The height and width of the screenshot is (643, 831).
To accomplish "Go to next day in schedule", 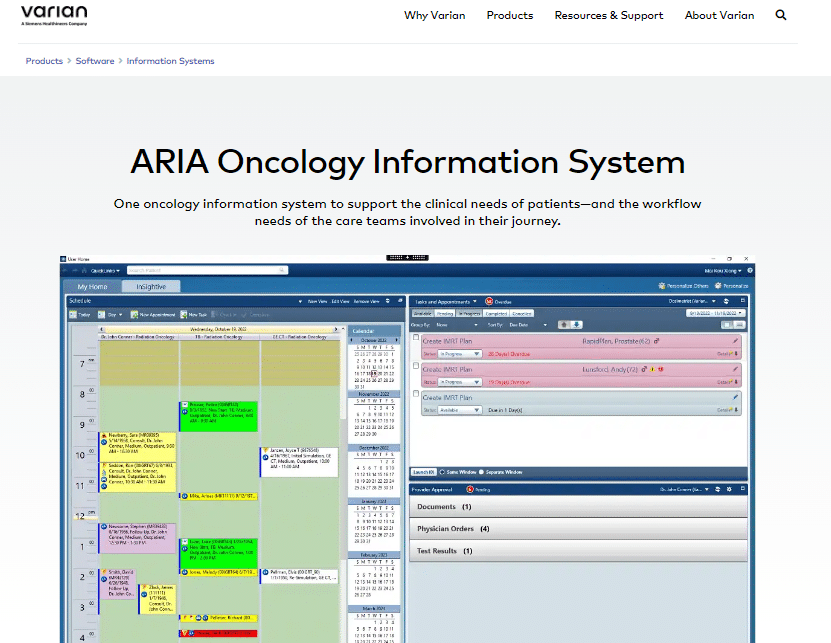I will (x=335, y=329).
